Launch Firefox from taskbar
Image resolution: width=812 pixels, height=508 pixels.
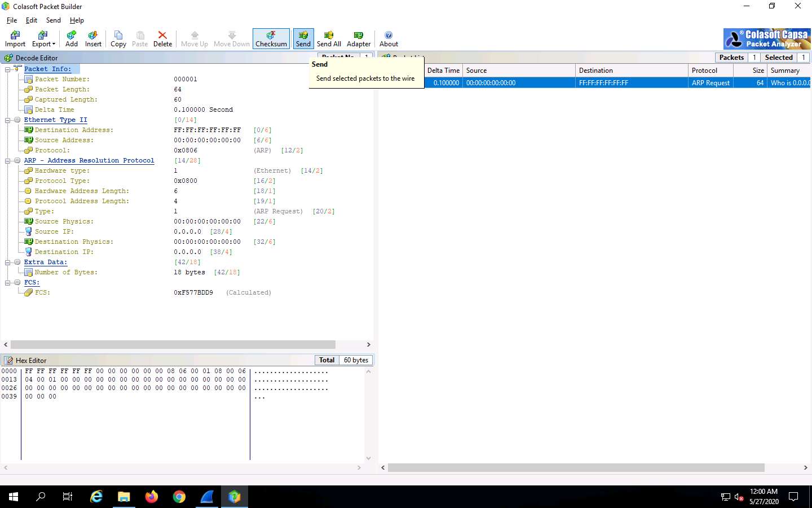pos(152,497)
